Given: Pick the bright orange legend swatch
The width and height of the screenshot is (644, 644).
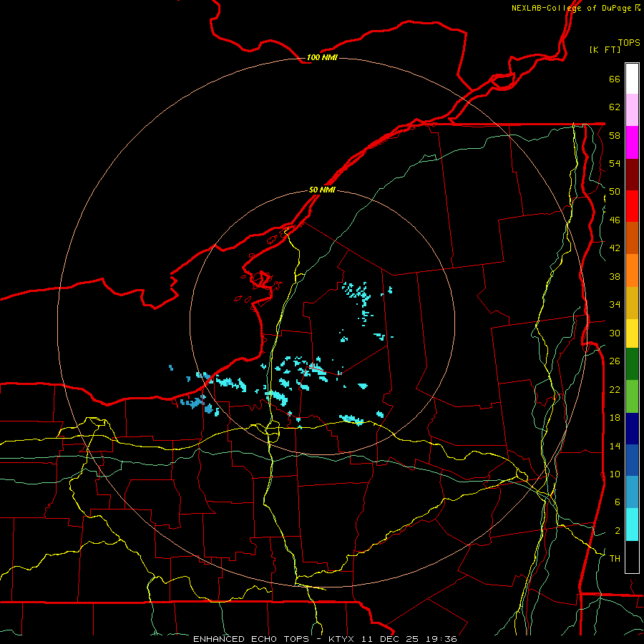Looking at the screenshot, I should click(632, 270).
